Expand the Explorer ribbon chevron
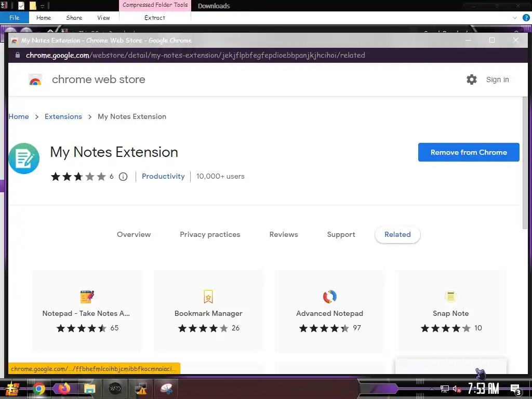The width and height of the screenshot is (532, 399). [x=515, y=18]
